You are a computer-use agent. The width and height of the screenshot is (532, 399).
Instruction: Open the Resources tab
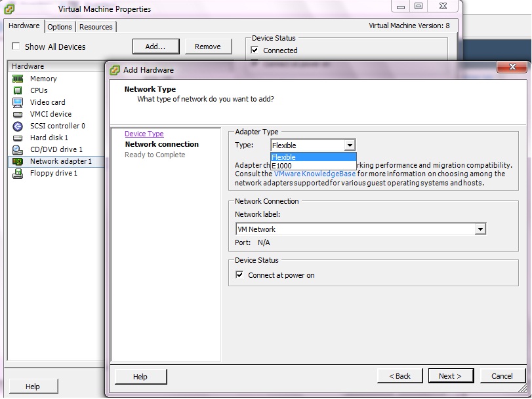point(96,27)
